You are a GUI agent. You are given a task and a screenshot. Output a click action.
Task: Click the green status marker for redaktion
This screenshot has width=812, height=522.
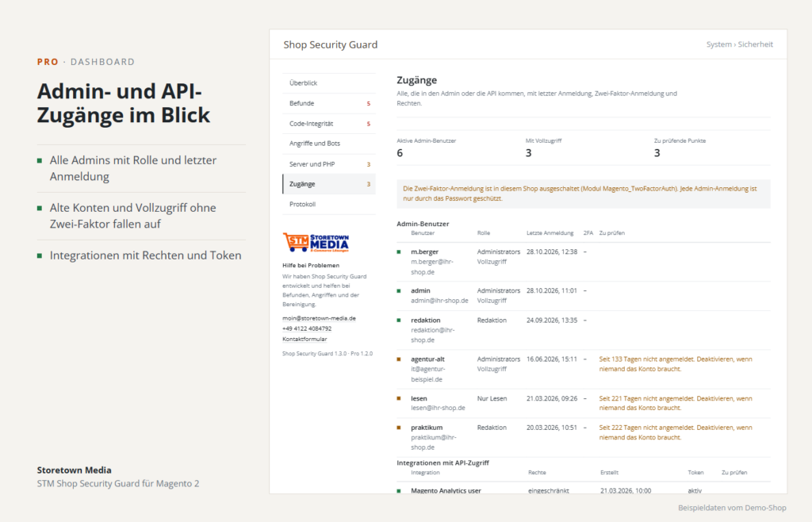399,320
